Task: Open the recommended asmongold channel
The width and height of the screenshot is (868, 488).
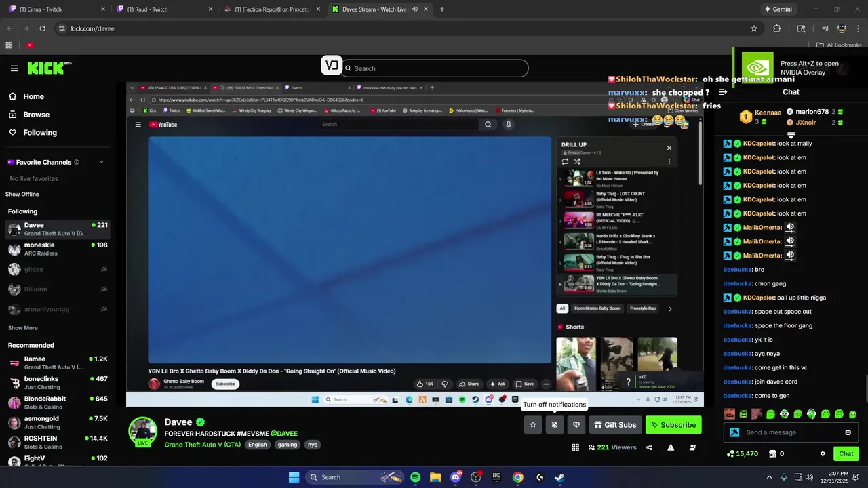Action: tap(58, 422)
